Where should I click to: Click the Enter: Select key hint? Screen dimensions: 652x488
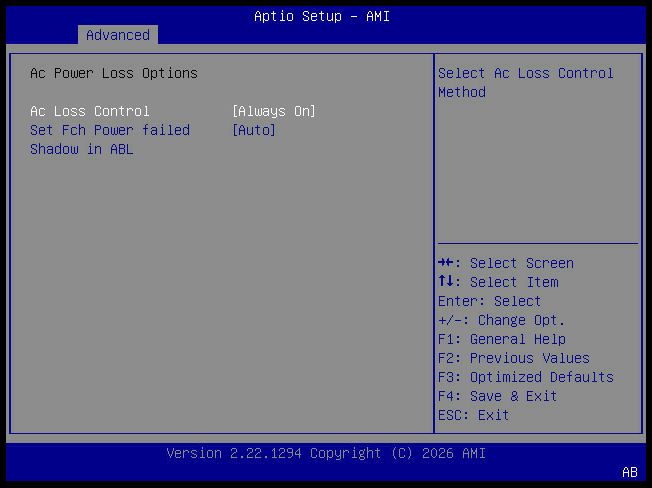(x=489, y=301)
